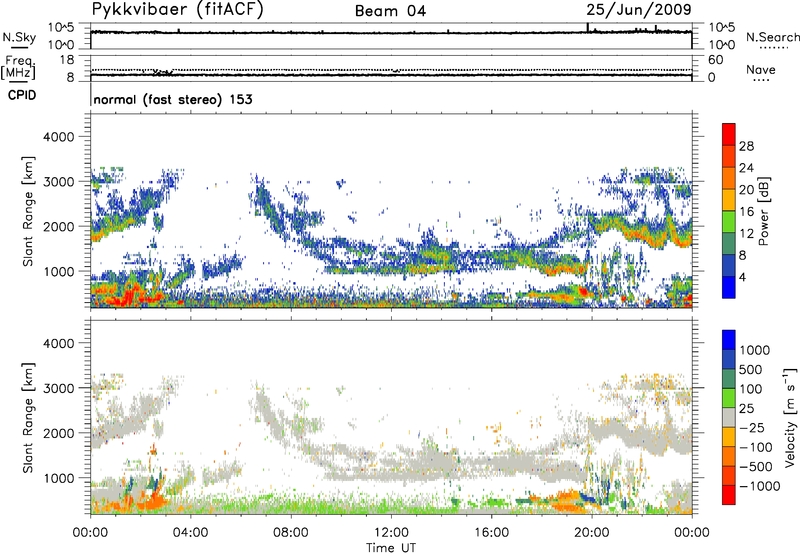Click the "Slant Range [km]" label of the velocity panel

tap(28, 418)
